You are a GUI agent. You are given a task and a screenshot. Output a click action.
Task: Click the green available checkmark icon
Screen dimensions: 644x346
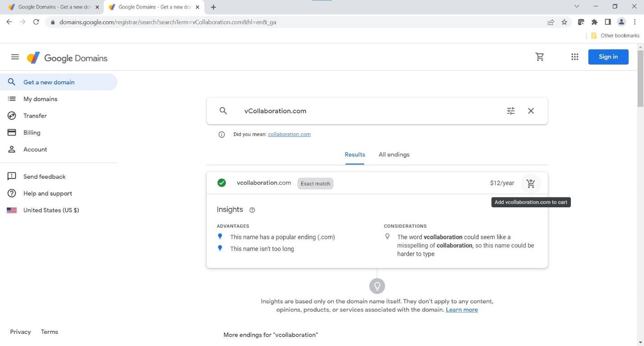[222, 183]
